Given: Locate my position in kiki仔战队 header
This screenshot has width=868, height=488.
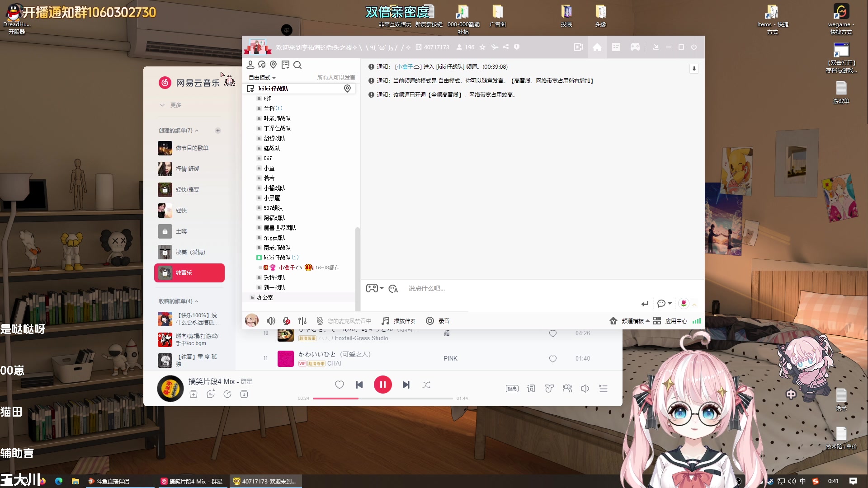Looking at the screenshot, I should click(x=347, y=89).
